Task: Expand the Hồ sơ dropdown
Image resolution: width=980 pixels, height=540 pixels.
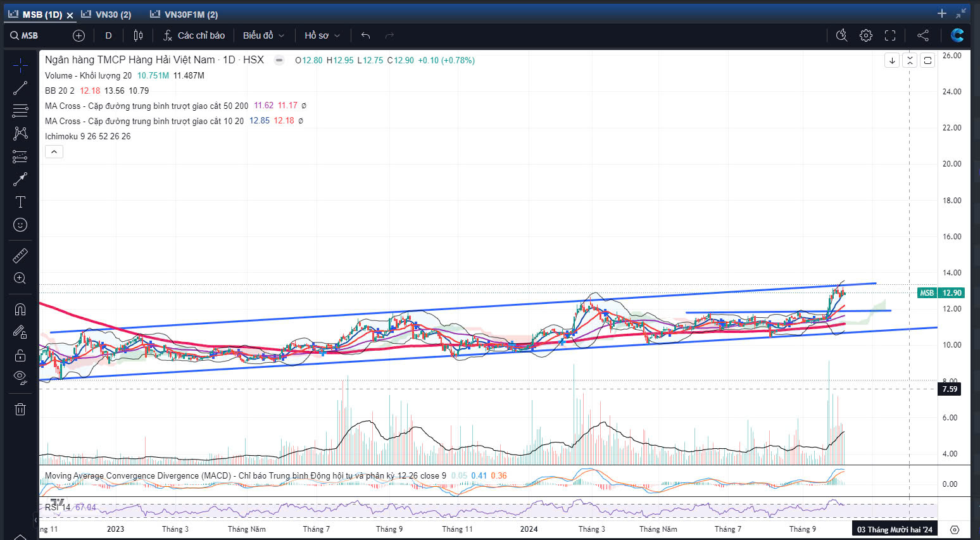Action: 322,35
